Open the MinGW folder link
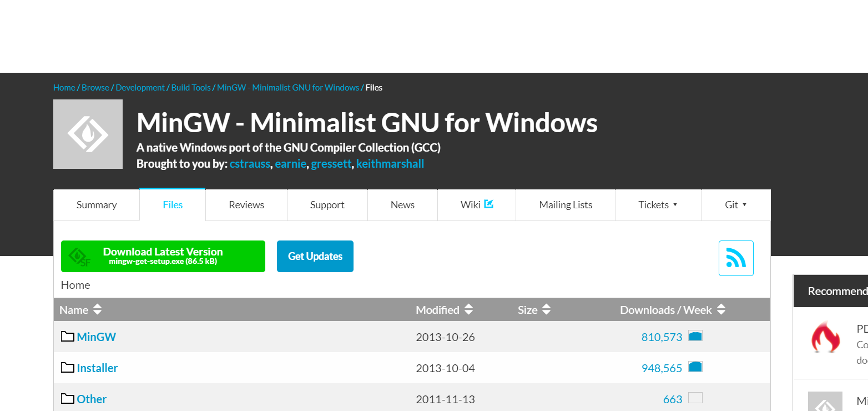The width and height of the screenshot is (868, 411). point(97,337)
